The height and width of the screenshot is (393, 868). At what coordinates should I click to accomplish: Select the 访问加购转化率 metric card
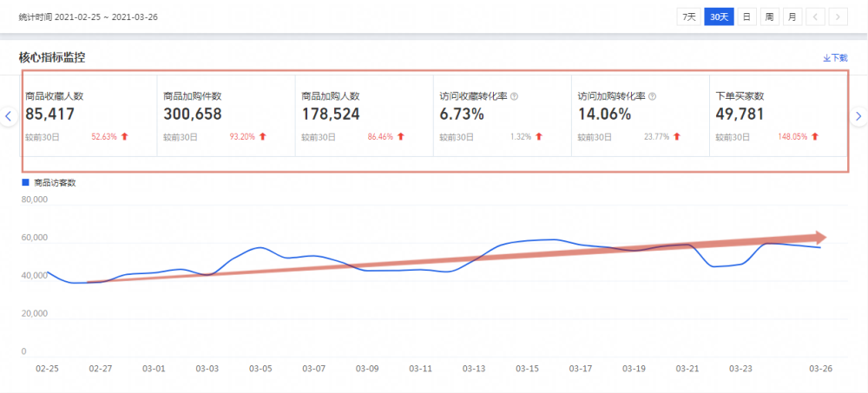pyautogui.click(x=640, y=116)
